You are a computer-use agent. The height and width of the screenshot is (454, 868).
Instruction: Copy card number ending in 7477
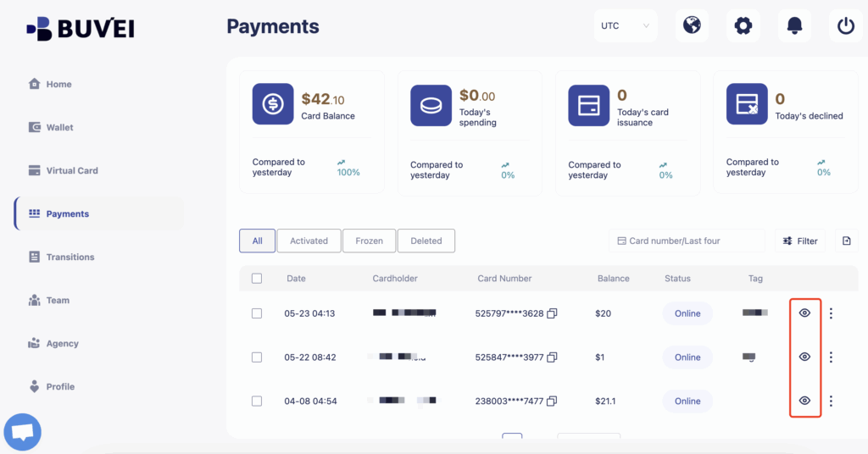pyautogui.click(x=552, y=401)
